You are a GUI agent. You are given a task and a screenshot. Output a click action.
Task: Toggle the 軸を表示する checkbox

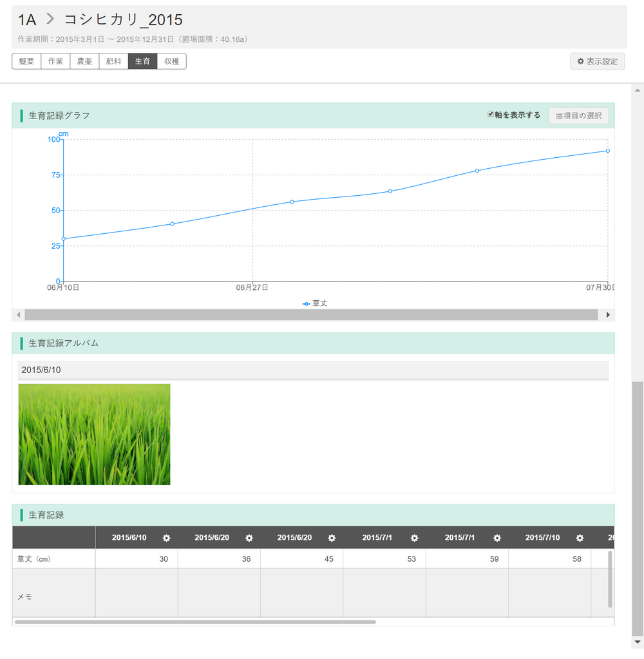(491, 114)
